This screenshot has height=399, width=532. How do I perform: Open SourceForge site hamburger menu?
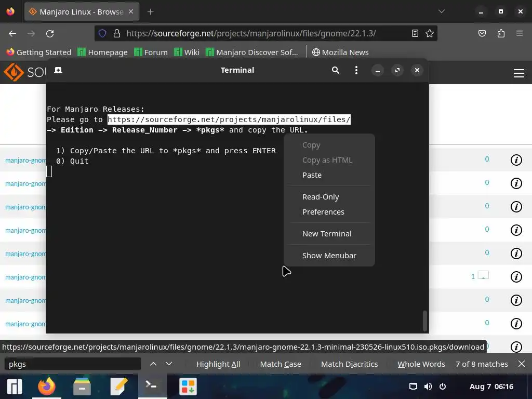(x=519, y=73)
